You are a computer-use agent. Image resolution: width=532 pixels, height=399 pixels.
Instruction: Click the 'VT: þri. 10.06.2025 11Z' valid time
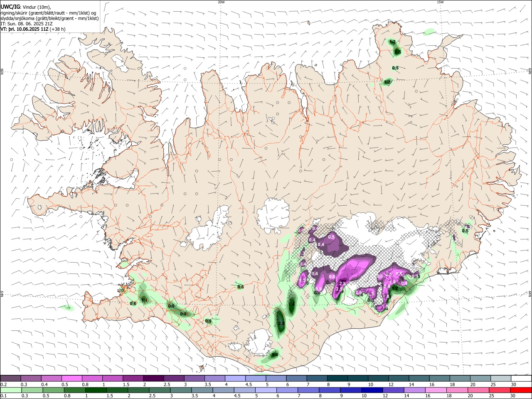24,29
